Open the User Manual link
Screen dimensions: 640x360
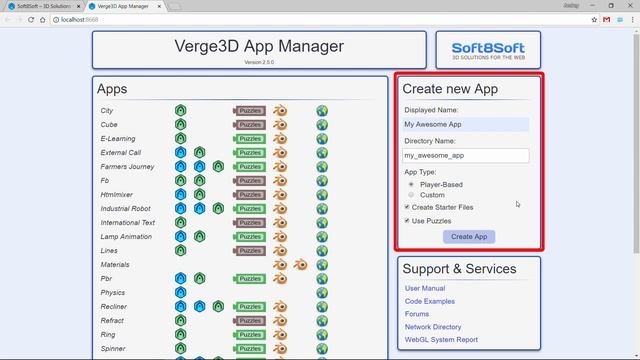point(425,288)
